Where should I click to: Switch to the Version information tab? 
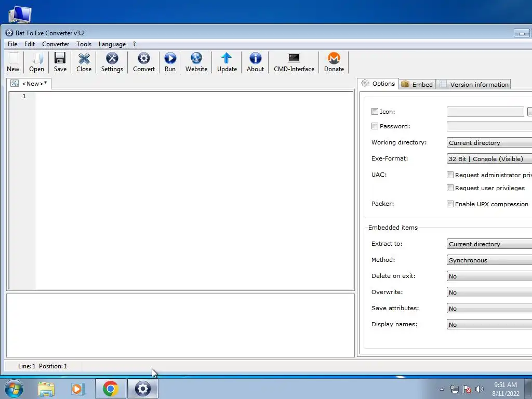click(474, 85)
